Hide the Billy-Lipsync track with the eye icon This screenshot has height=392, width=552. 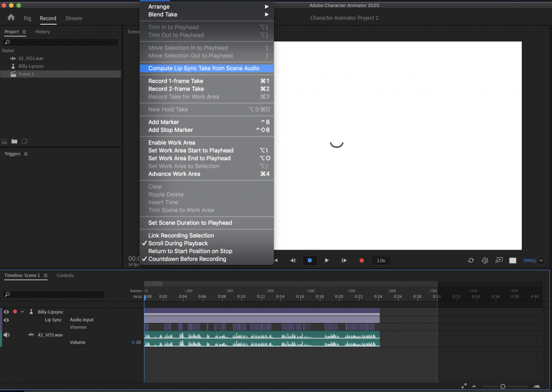click(x=6, y=312)
